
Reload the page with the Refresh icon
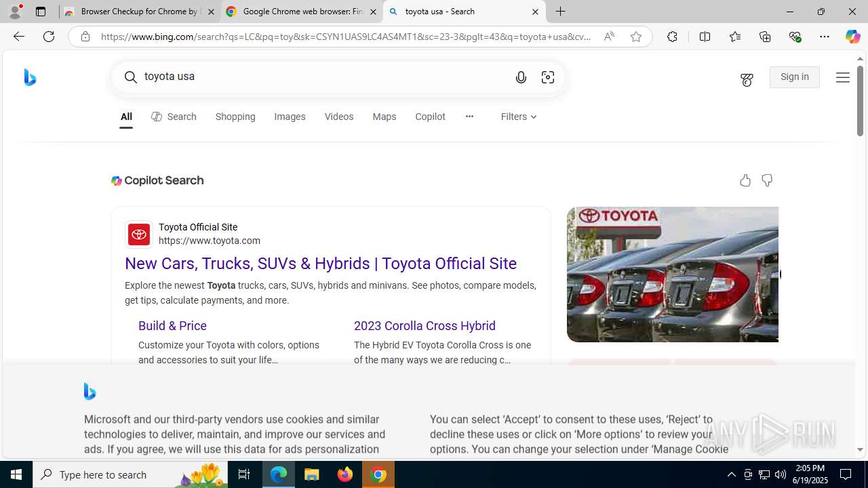(x=49, y=37)
